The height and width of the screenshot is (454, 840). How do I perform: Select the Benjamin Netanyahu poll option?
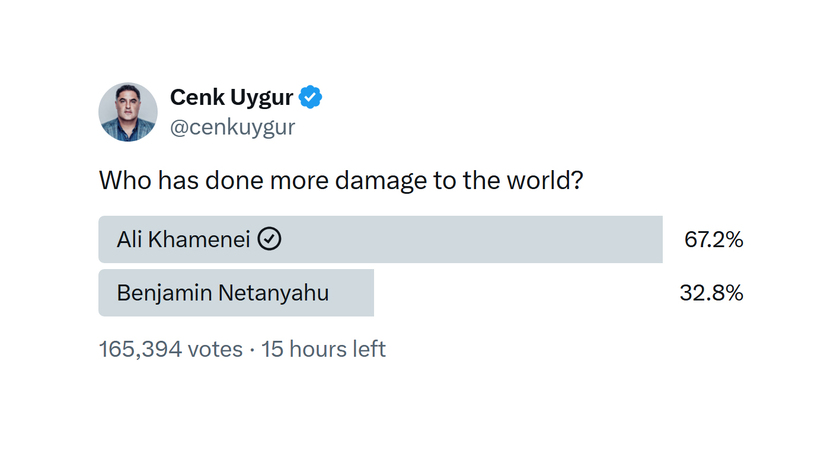point(236,293)
